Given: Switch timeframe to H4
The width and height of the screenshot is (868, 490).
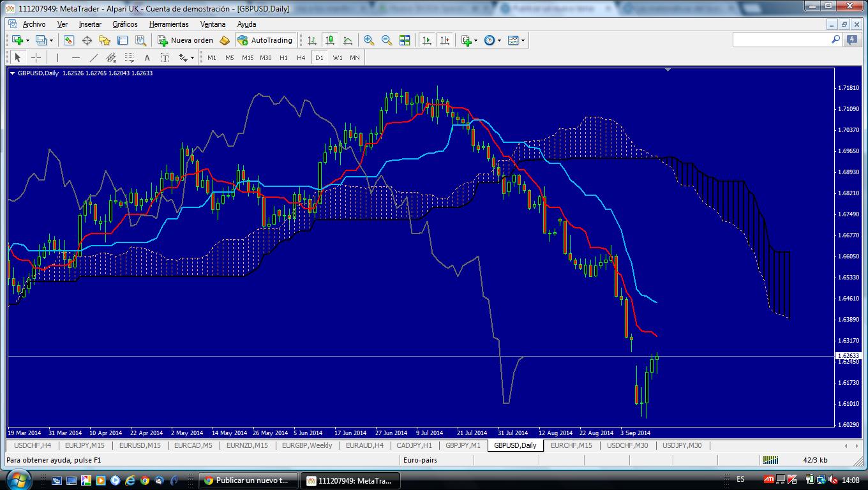Looking at the screenshot, I should [x=301, y=57].
